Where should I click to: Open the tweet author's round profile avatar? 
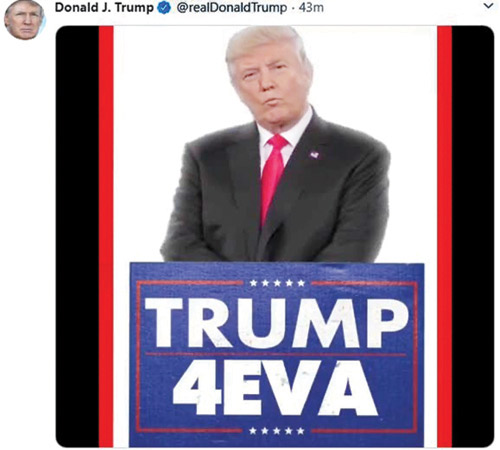tap(24, 19)
